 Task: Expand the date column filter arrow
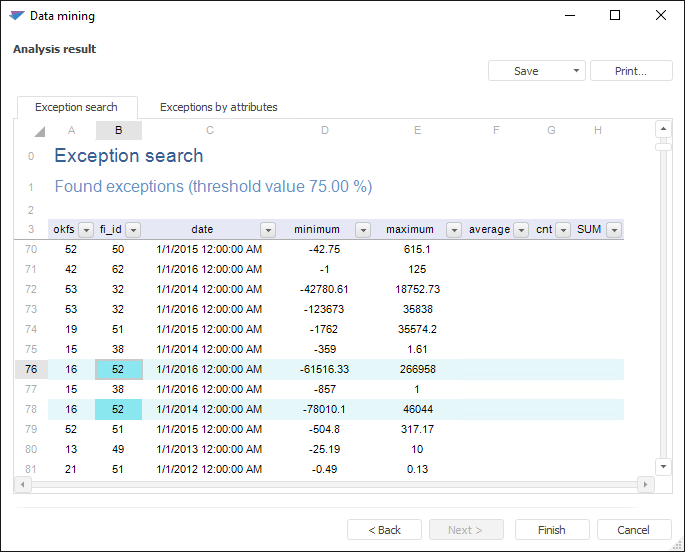[267, 230]
